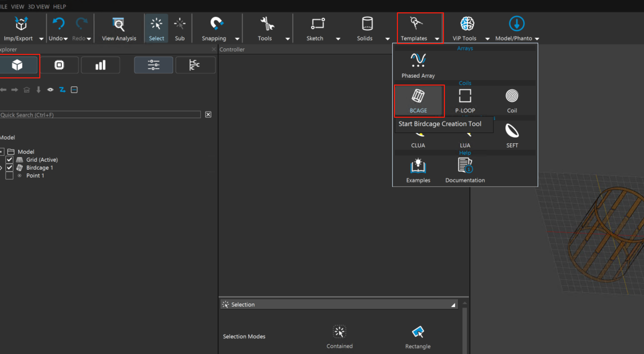The image size is (644, 354).
Task: Open the HELP menu
Action: click(x=59, y=7)
